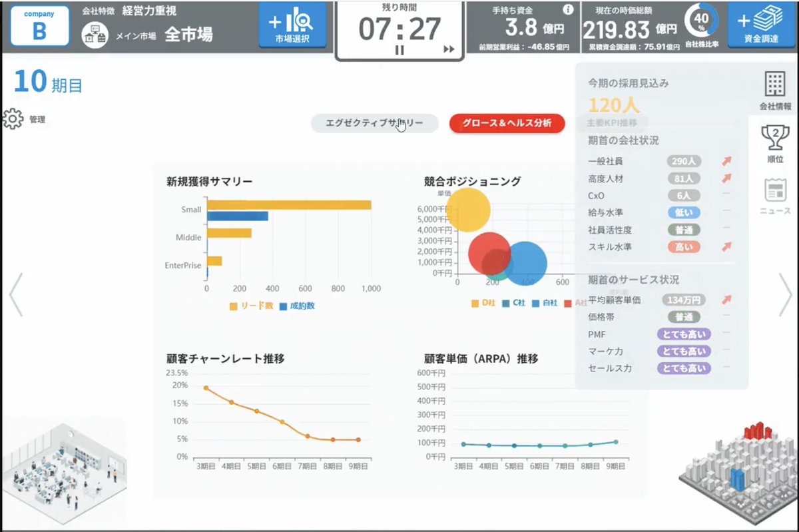
Task: Open the ニュース news icon
Action: tap(775, 196)
